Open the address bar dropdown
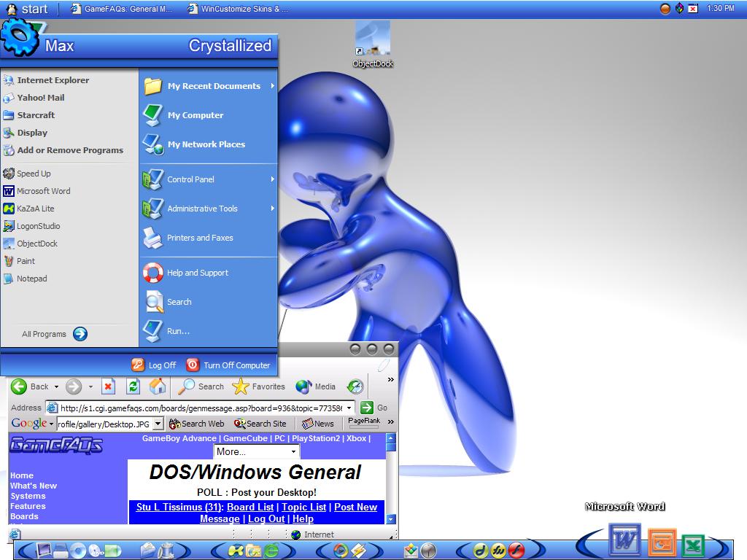This screenshot has width=747, height=560. pyautogui.click(x=349, y=408)
